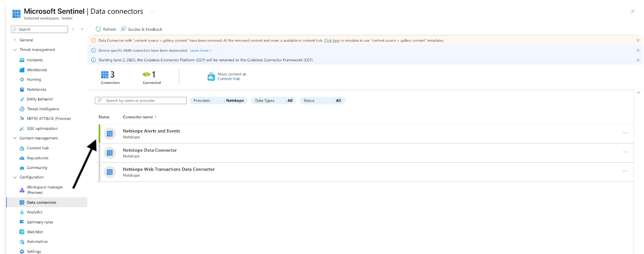Screen dimensions: 644x254
Task: Click the Content hub sidebar icon
Action: pyautogui.click(x=22, y=148)
